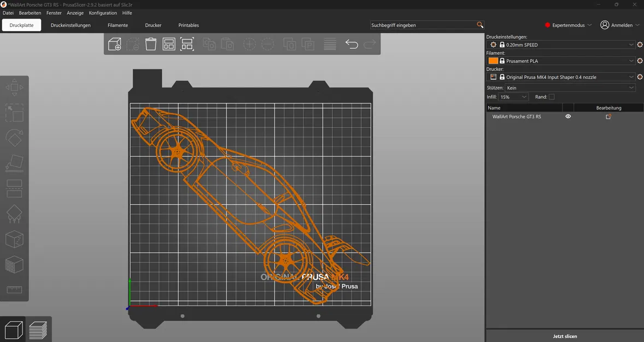Viewport: 644px width, 342px height.
Task: Select WallArt Porsche GT3 RS in object list
Action: [517, 117]
